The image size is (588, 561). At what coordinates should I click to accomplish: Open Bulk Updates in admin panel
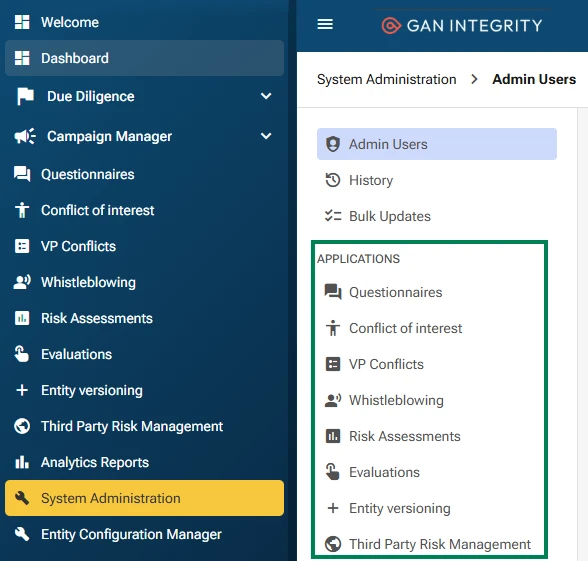pyautogui.click(x=437, y=216)
